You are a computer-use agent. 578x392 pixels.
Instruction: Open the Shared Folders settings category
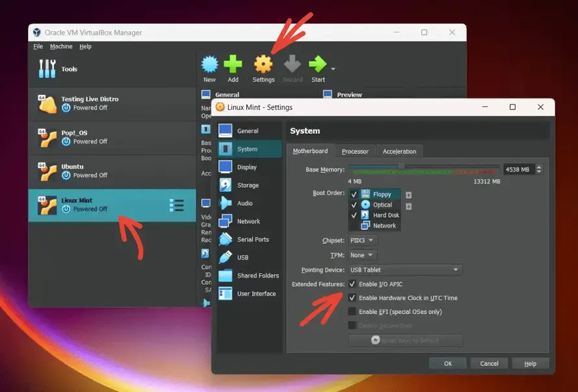click(x=250, y=275)
